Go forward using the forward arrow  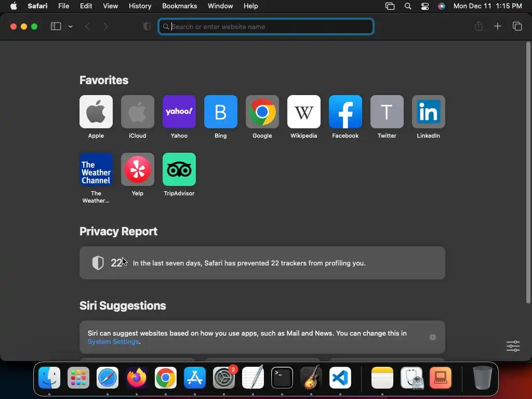[x=106, y=26]
